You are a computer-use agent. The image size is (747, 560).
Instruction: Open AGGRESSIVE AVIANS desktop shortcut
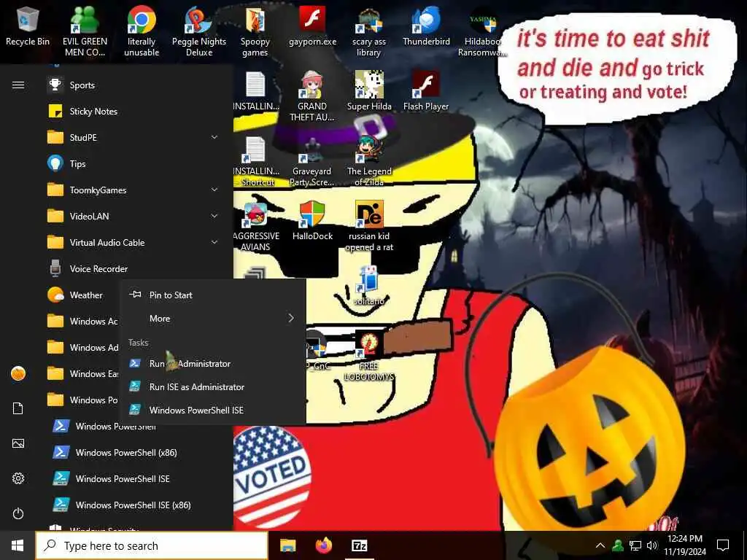point(255,227)
